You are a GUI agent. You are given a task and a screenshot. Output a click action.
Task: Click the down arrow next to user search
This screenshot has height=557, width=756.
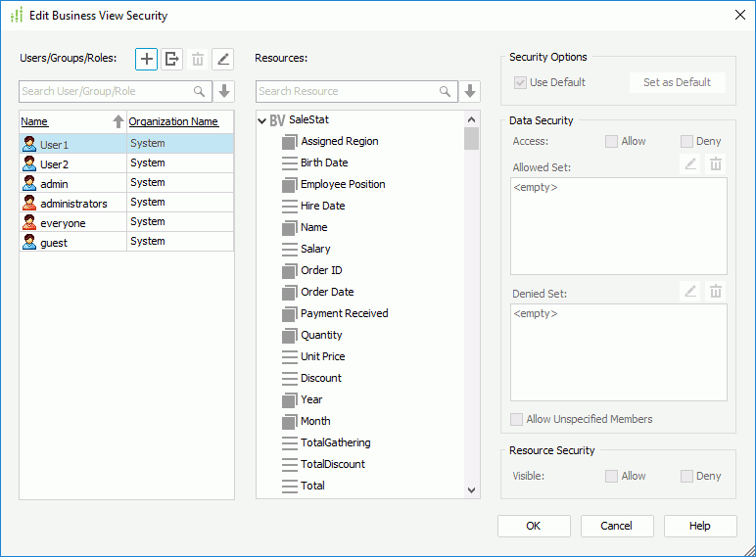pyautogui.click(x=224, y=91)
